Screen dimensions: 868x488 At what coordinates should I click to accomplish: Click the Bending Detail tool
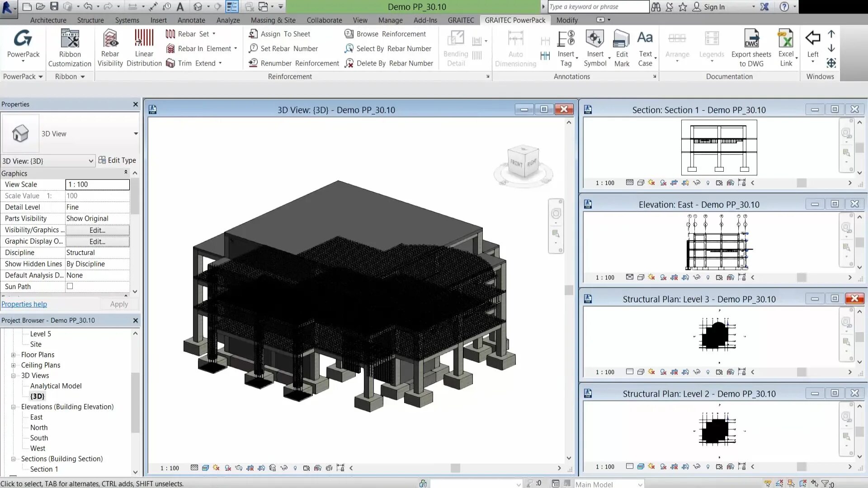pyautogui.click(x=456, y=48)
